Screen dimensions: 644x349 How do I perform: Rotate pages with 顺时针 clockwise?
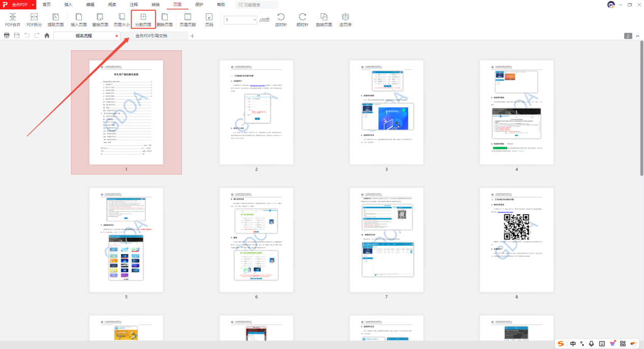302,20
